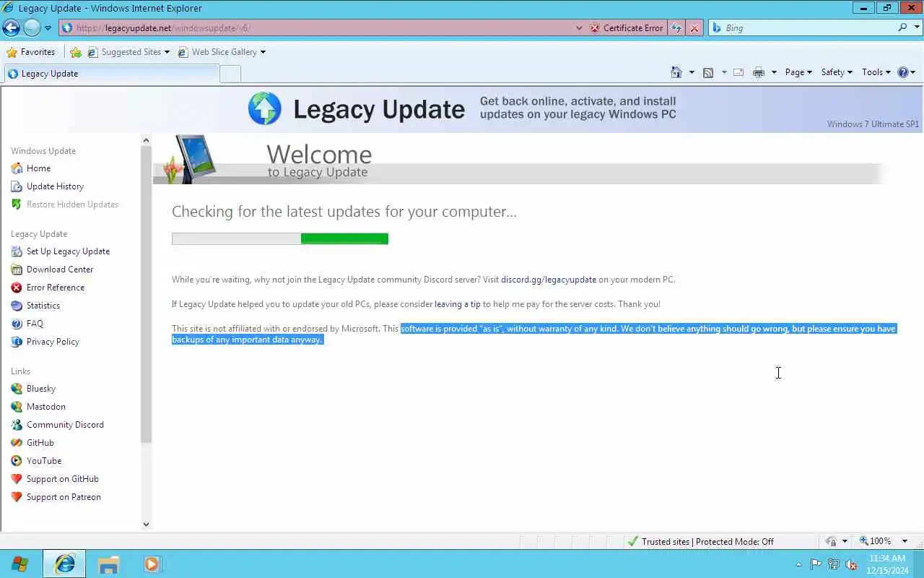Screen dimensions: 924x578
Task: Click the Print icon in command bar
Action: pyautogui.click(x=758, y=72)
